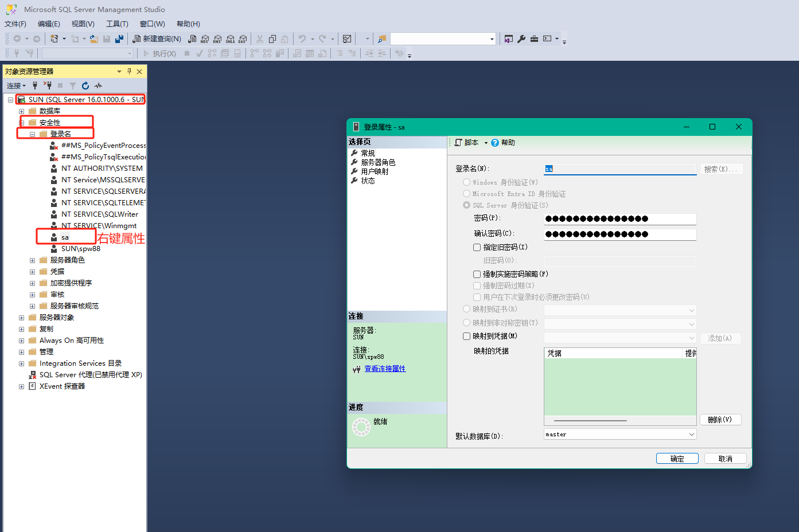The height and width of the screenshot is (532, 799).
Task: Click the XMLA query toolbar icon
Action: [231, 39]
